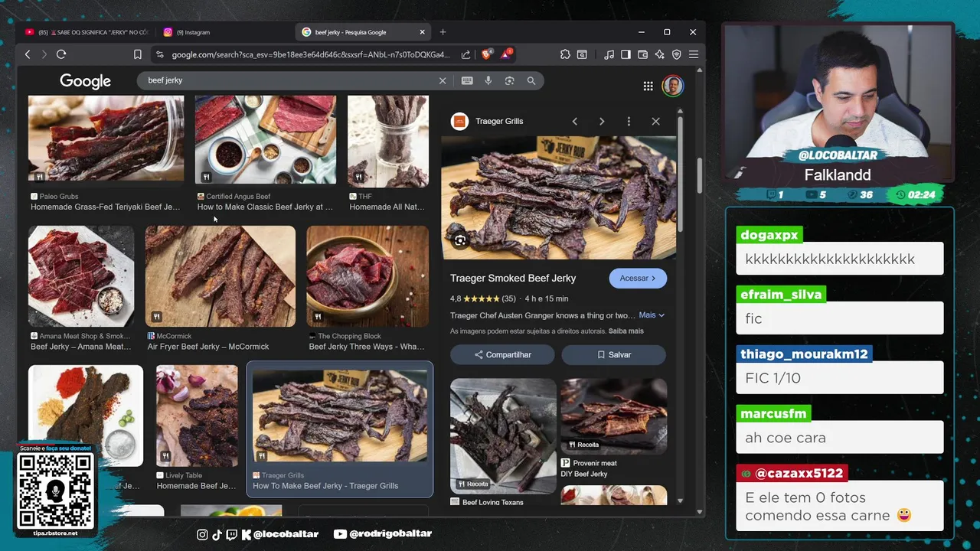Go back to the previous browser page
Viewport: 980px width, 551px height.
point(28,54)
